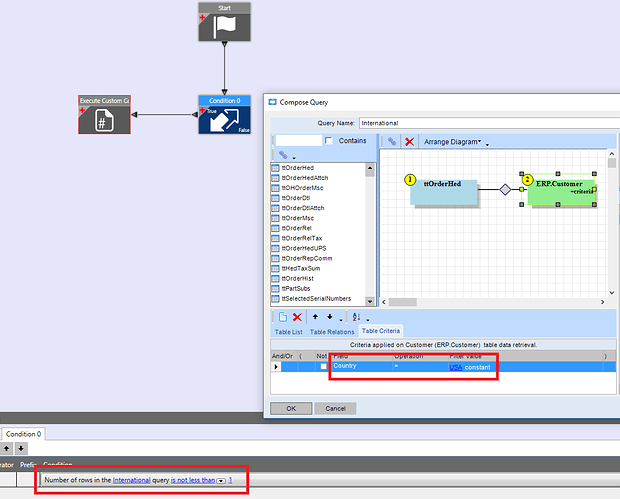Click the join diamond between tables
620x499 pixels.
(x=505, y=189)
